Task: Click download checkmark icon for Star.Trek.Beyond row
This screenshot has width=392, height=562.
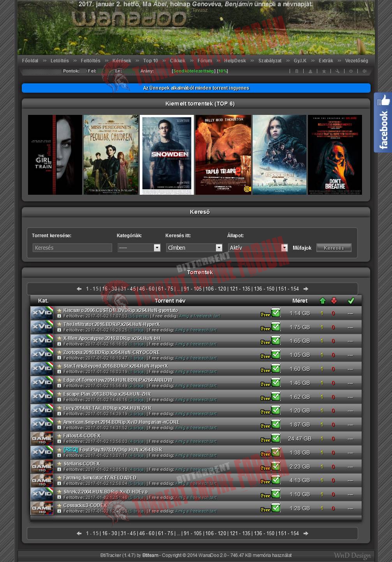Action: point(276,368)
